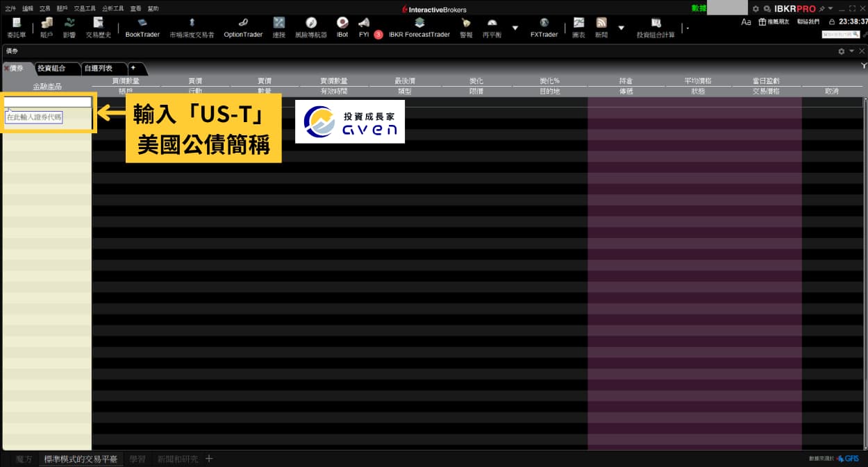Viewport: 868px width, 467px height.
Task: Open the 債券 panel settings gear
Action: (x=841, y=51)
